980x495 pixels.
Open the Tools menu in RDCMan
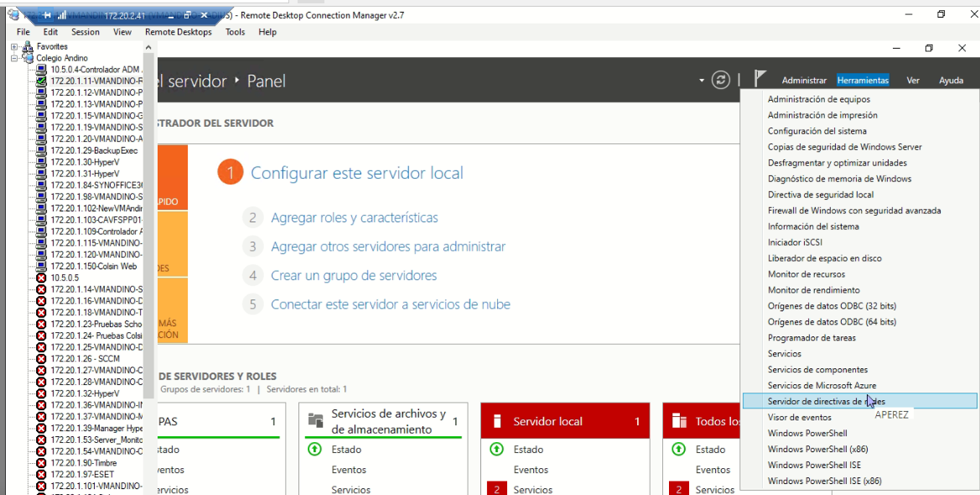(x=235, y=32)
